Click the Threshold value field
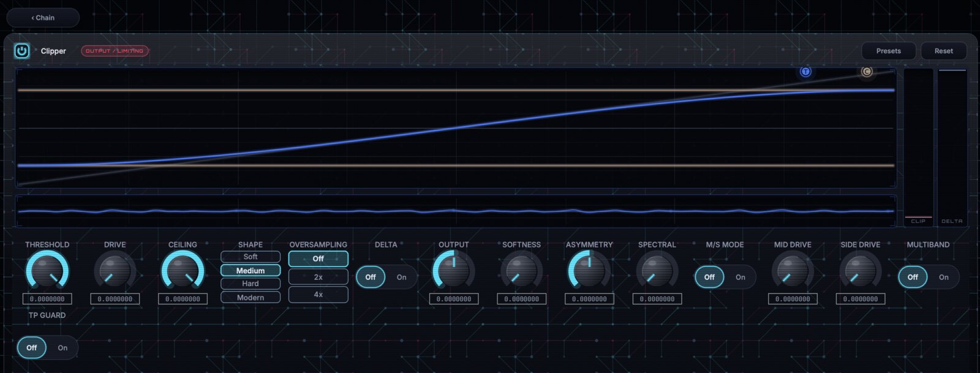Image resolution: width=980 pixels, height=373 pixels. tap(47, 299)
